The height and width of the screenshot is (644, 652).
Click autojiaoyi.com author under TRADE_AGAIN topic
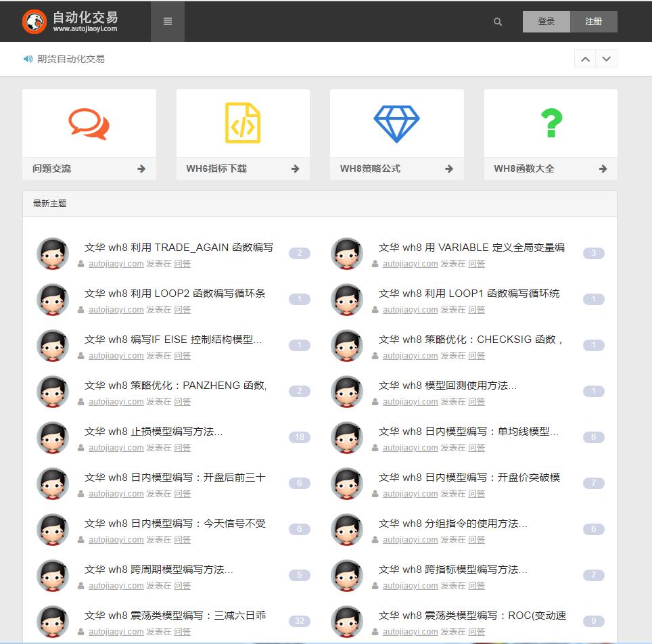tap(116, 264)
